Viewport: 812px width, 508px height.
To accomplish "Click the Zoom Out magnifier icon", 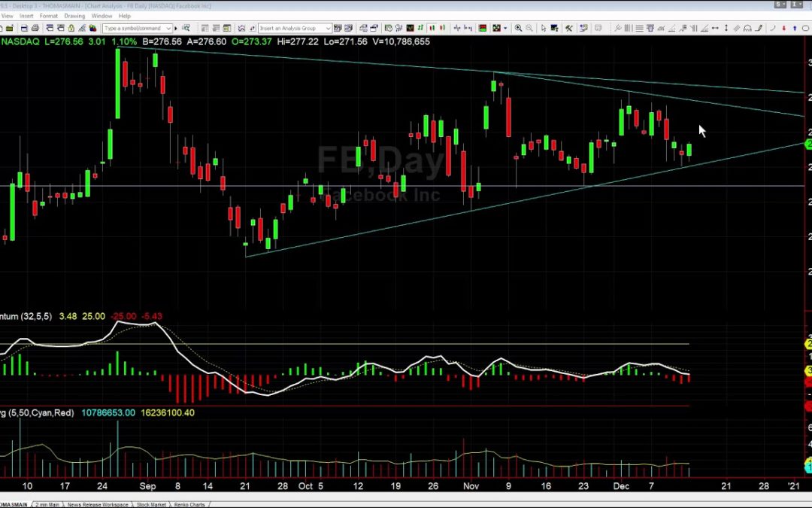I will click(x=529, y=28).
